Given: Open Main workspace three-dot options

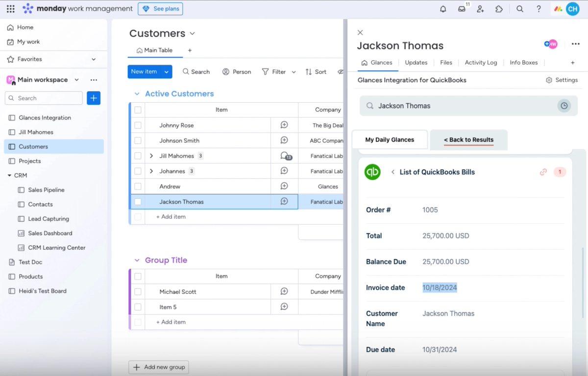Looking at the screenshot, I should tap(94, 80).
